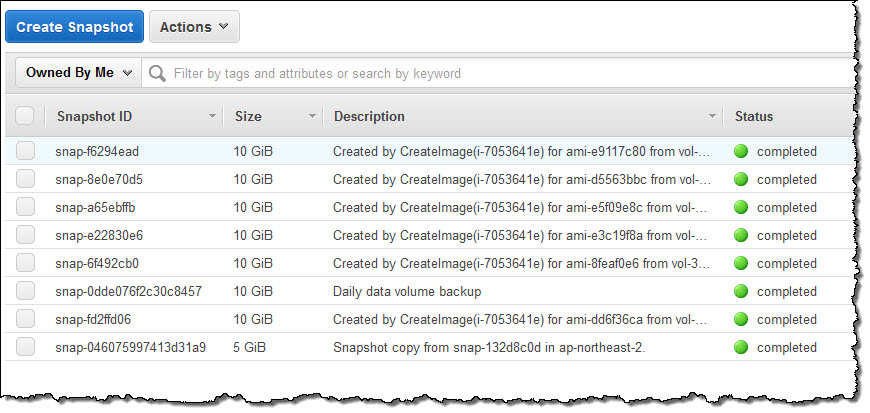
Task: Click green status icon for snap-f6294ead
Action: pyautogui.click(x=741, y=152)
